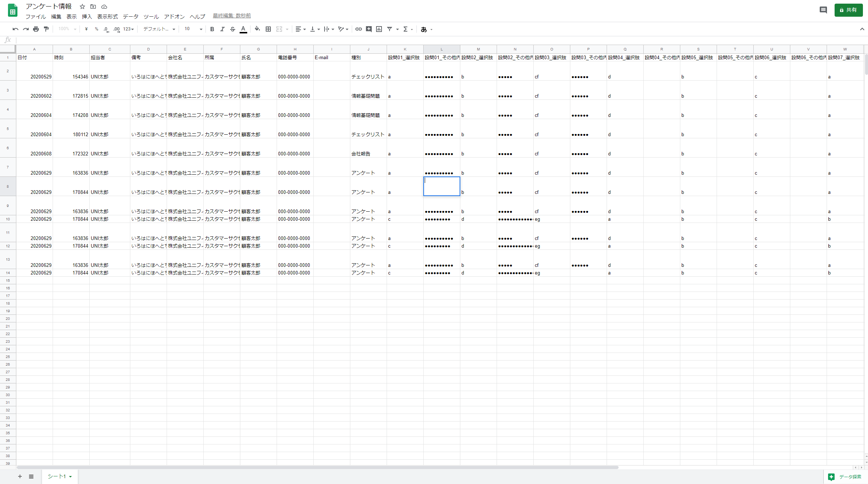Toggle strikethrough formatting
Viewport: 868px width, 484px height.
[x=233, y=29]
